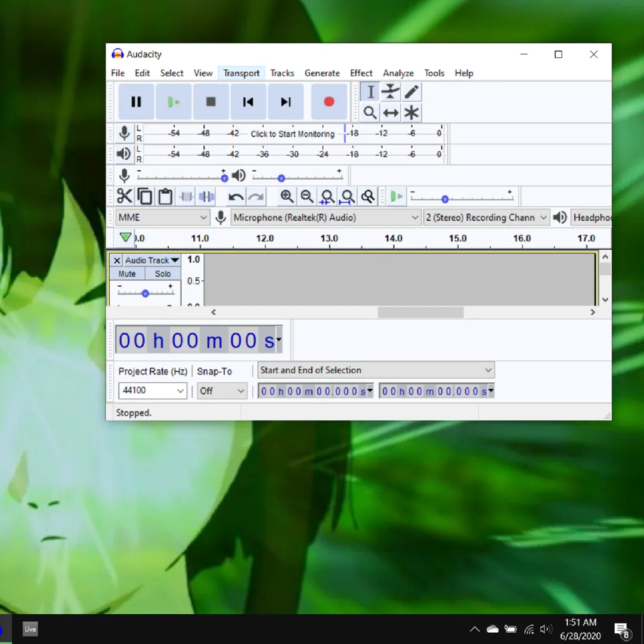Activate the Multi-Tool asterisk icon
This screenshot has width=644, height=644.
[x=411, y=112]
